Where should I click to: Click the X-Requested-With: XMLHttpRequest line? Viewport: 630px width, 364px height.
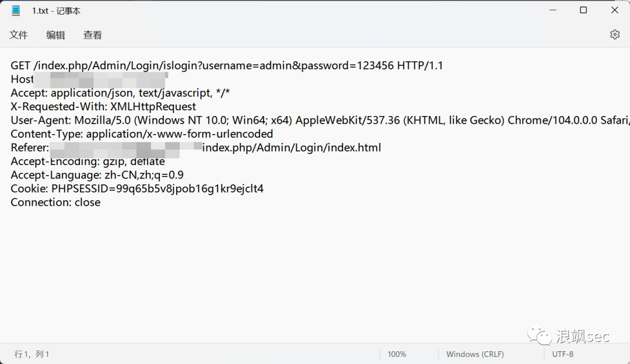click(x=103, y=107)
